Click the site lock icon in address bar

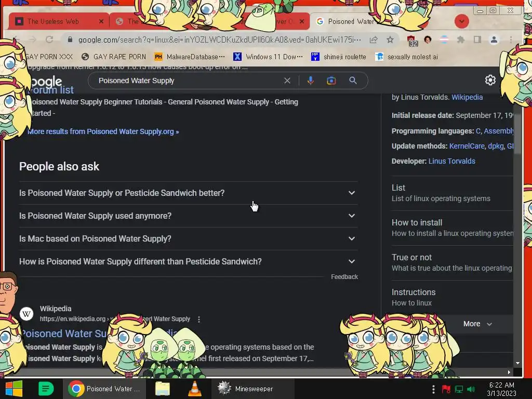pos(70,39)
